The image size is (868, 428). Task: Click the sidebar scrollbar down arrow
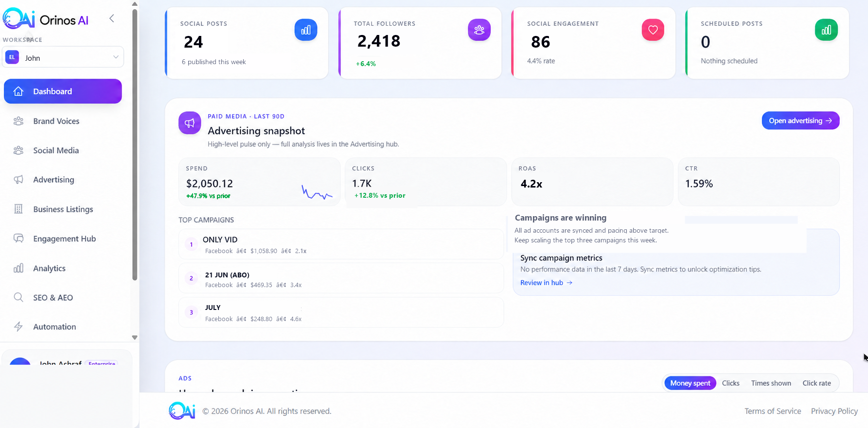click(x=135, y=337)
